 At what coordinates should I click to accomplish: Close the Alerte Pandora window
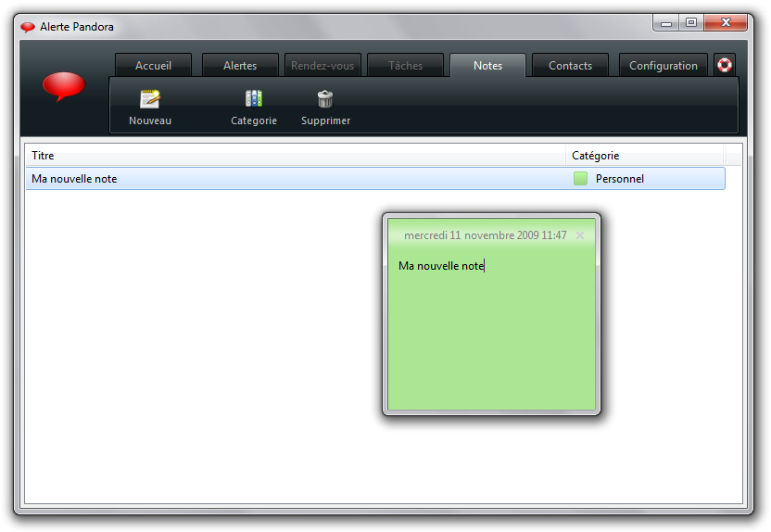[726, 22]
